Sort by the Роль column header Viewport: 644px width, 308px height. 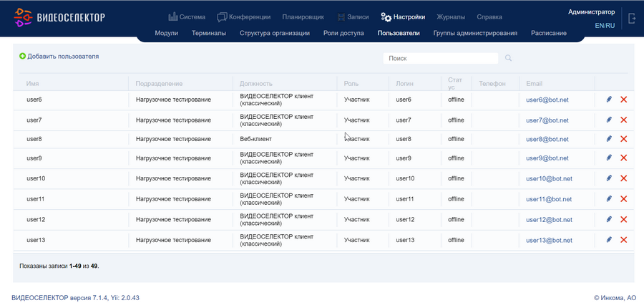pos(351,84)
